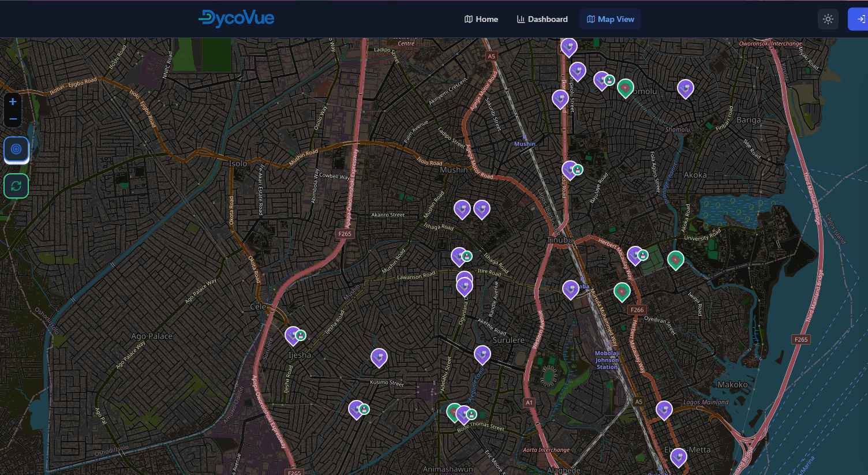Click the "Tinubu" map label

tap(560, 240)
